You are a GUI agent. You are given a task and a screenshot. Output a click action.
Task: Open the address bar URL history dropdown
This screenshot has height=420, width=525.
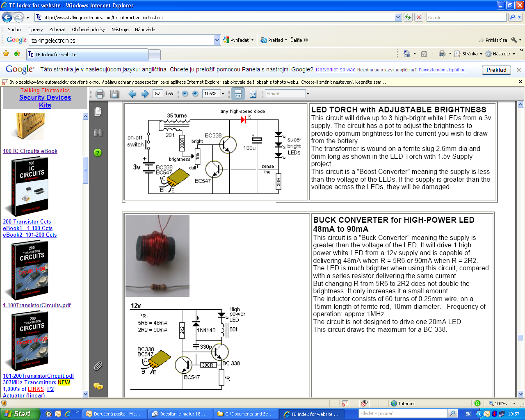point(398,17)
